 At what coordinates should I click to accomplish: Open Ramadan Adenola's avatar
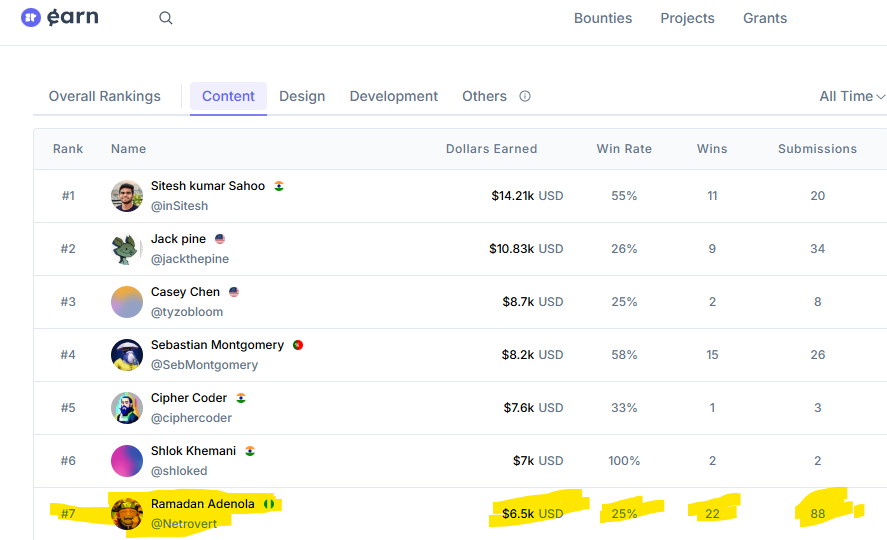[x=127, y=513]
